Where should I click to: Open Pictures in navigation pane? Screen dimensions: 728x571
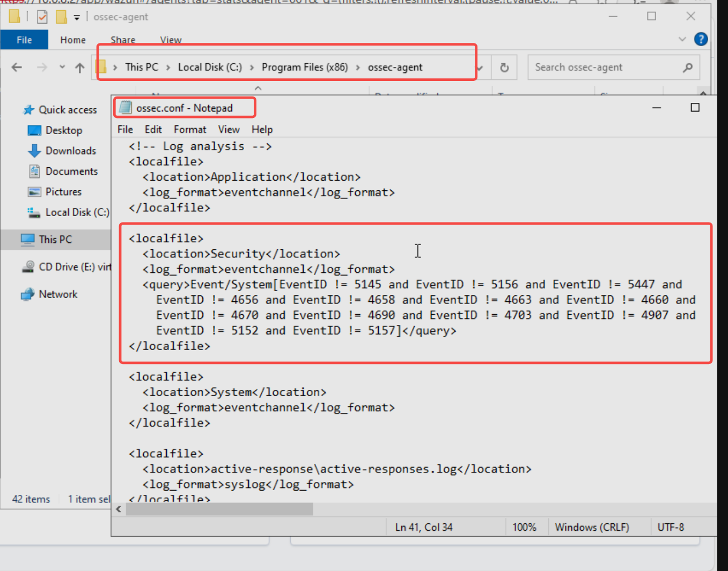(63, 191)
